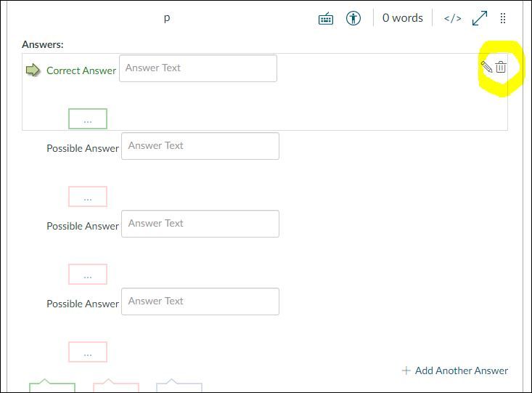532x393 pixels.
Task: Select the p element path label
Action: tap(167, 17)
